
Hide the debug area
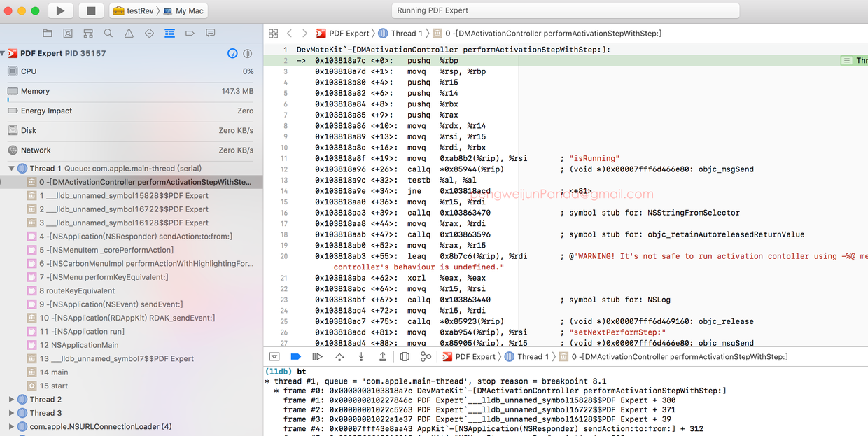point(274,356)
